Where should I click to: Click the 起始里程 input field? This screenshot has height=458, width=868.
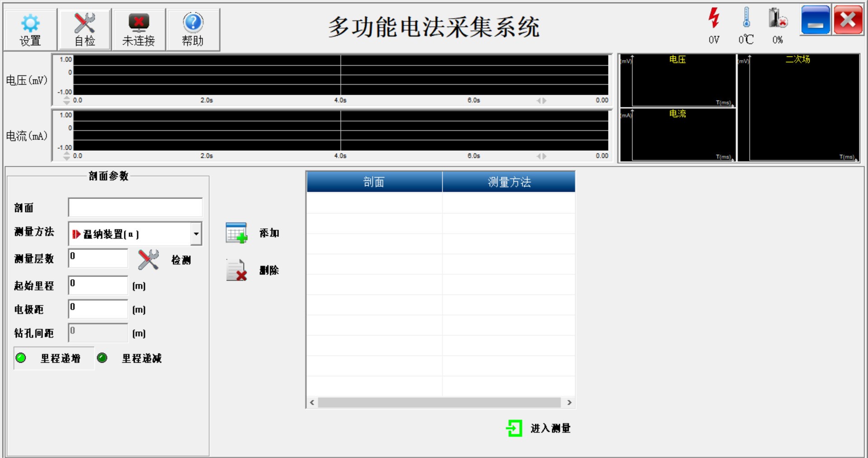[x=98, y=285]
